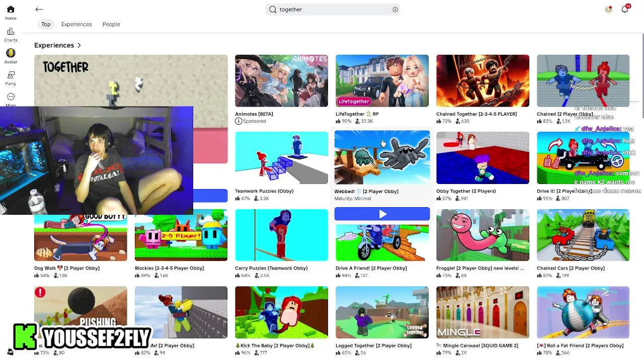Viewport: 644px width, 362px height.
Task: Click the search magnifier icon
Action: [273, 10]
